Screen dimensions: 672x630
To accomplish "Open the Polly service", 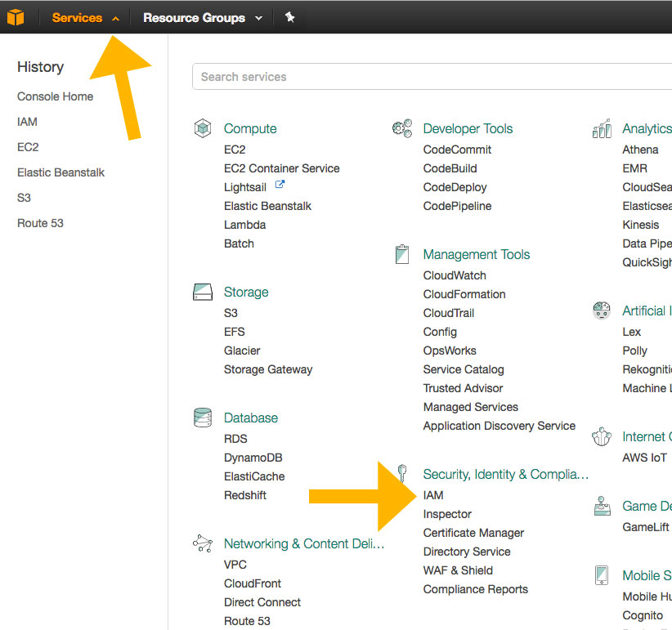I will (x=634, y=351).
